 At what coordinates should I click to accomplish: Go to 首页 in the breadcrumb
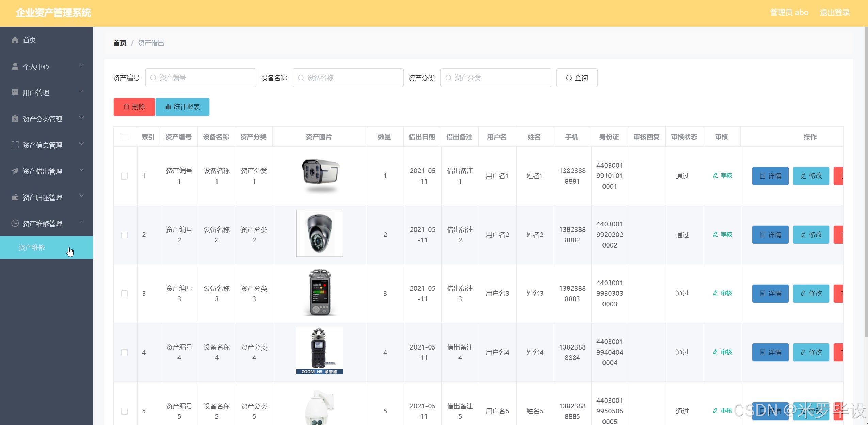coord(120,43)
